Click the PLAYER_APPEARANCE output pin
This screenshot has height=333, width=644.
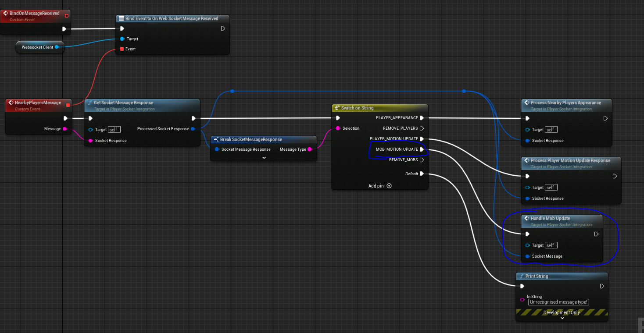(422, 118)
